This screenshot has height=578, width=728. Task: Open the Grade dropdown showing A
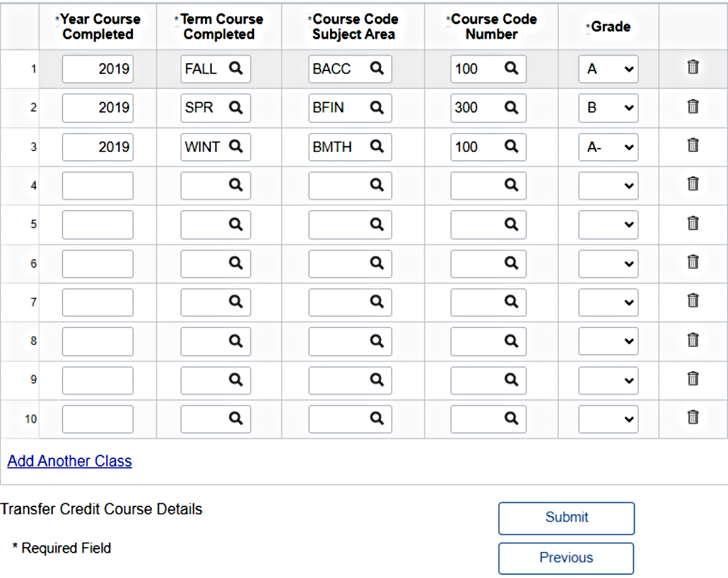(608, 69)
